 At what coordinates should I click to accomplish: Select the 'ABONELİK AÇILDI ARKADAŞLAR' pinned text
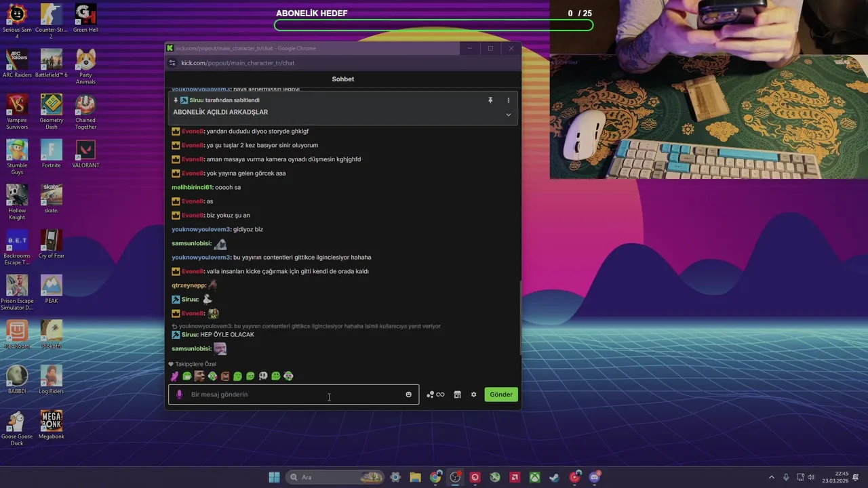[x=220, y=113]
